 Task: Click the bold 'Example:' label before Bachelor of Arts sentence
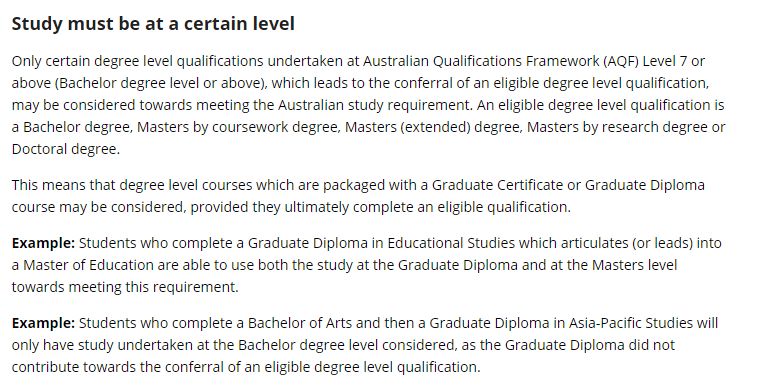point(43,323)
